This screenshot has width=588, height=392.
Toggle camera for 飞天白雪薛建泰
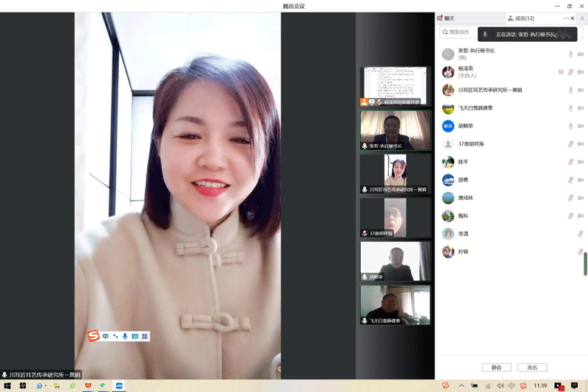point(580,108)
